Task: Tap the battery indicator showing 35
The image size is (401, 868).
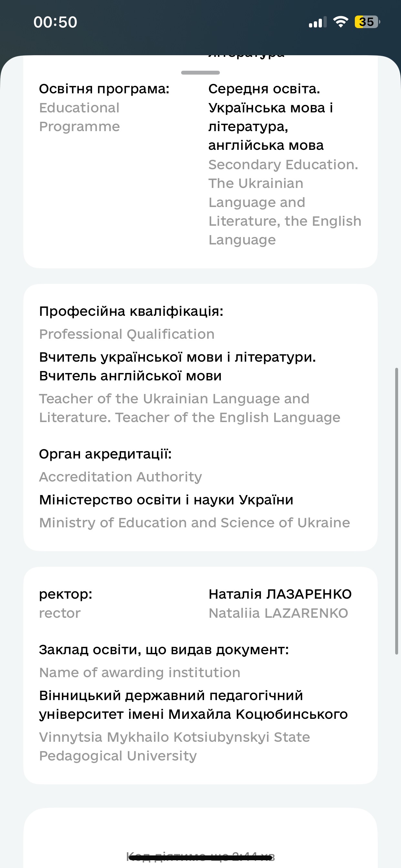Action: click(367, 22)
